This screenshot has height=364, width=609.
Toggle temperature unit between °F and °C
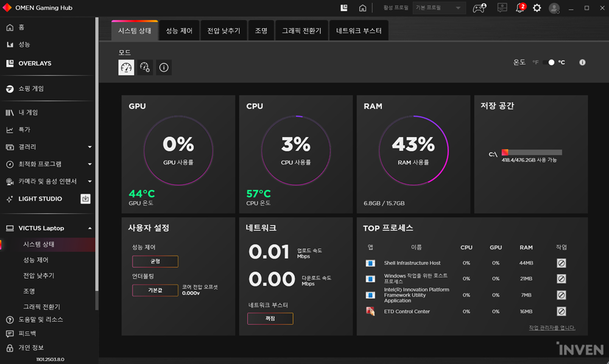[x=549, y=63]
